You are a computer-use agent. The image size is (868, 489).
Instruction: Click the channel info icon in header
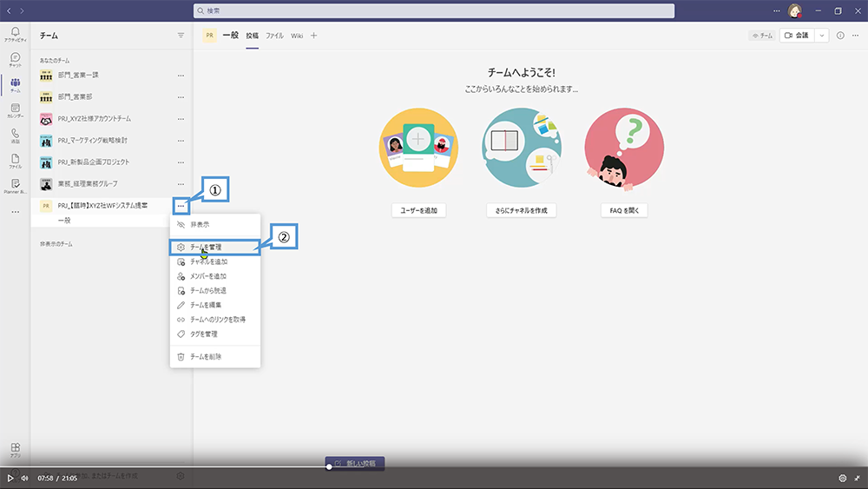[840, 36]
